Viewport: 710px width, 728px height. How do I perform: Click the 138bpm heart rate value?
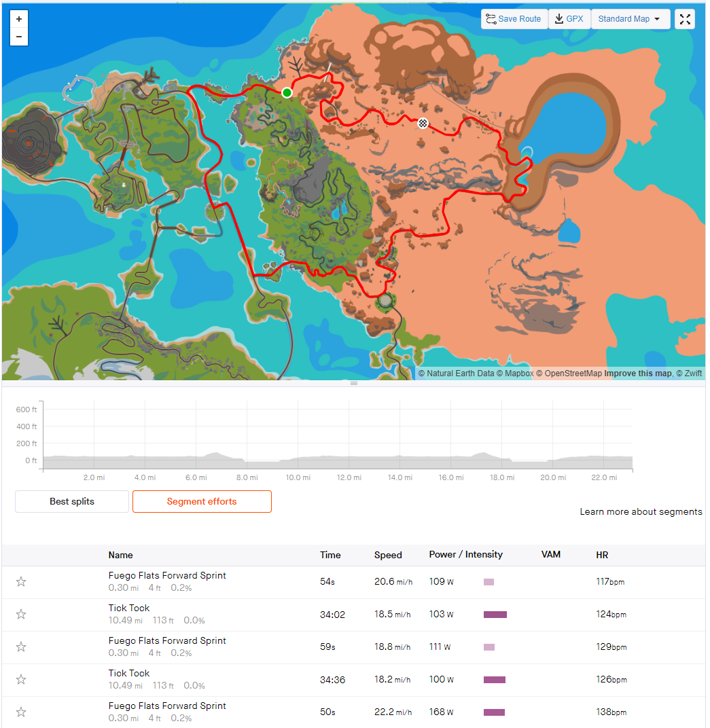(x=611, y=712)
